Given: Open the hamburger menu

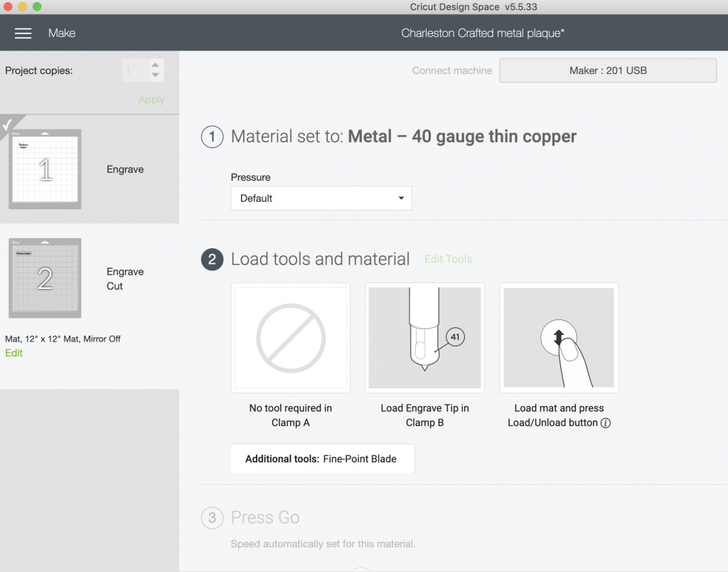Looking at the screenshot, I should pyautogui.click(x=23, y=33).
